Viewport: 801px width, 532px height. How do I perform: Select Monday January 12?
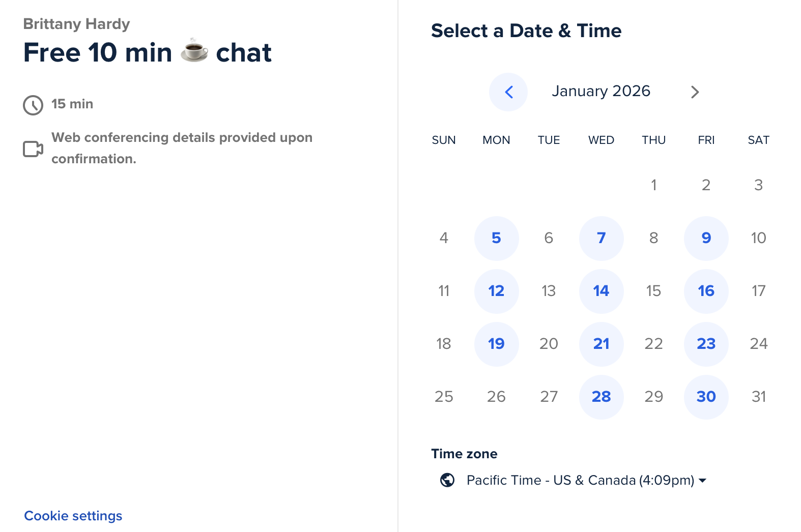click(496, 291)
